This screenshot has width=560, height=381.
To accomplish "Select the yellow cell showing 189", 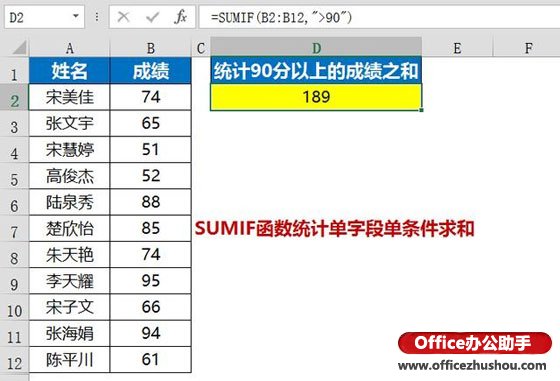I will [316, 97].
